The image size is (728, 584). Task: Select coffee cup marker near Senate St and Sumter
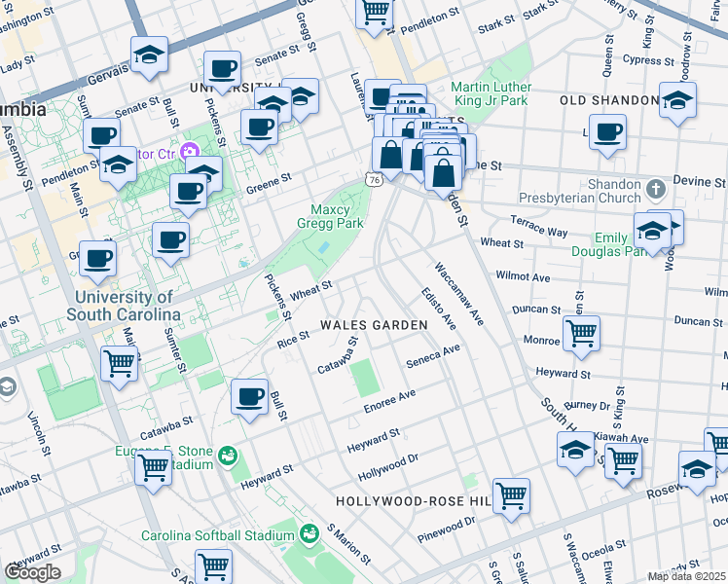[101, 138]
